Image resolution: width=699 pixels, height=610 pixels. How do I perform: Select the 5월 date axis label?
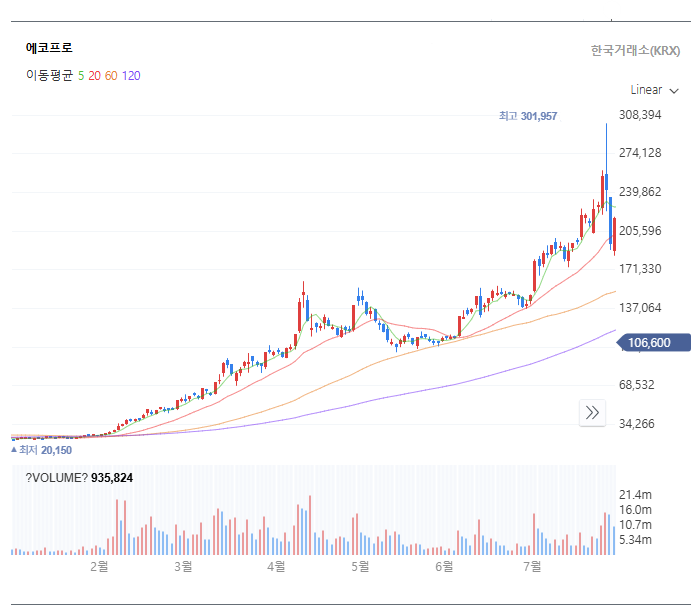click(360, 566)
